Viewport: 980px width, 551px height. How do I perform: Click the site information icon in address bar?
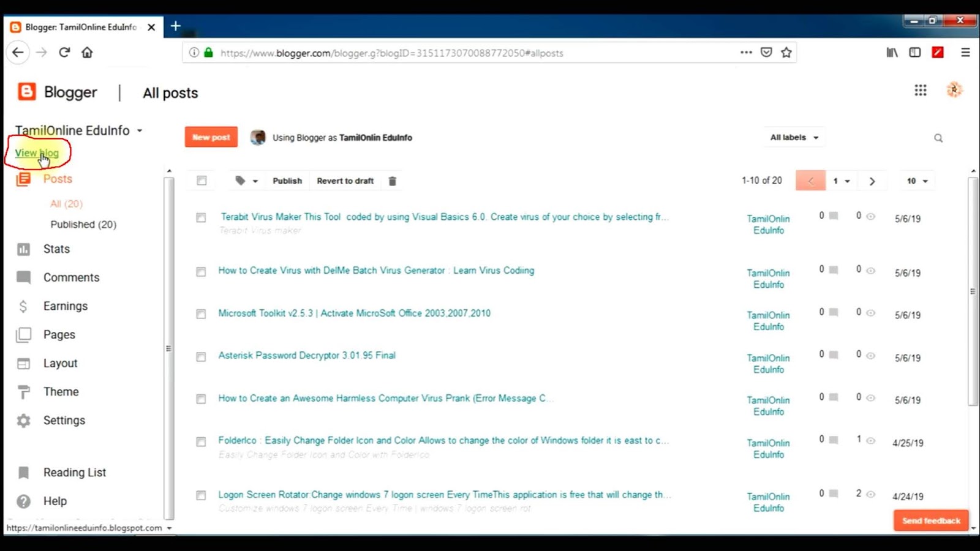(x=194, y=53)
